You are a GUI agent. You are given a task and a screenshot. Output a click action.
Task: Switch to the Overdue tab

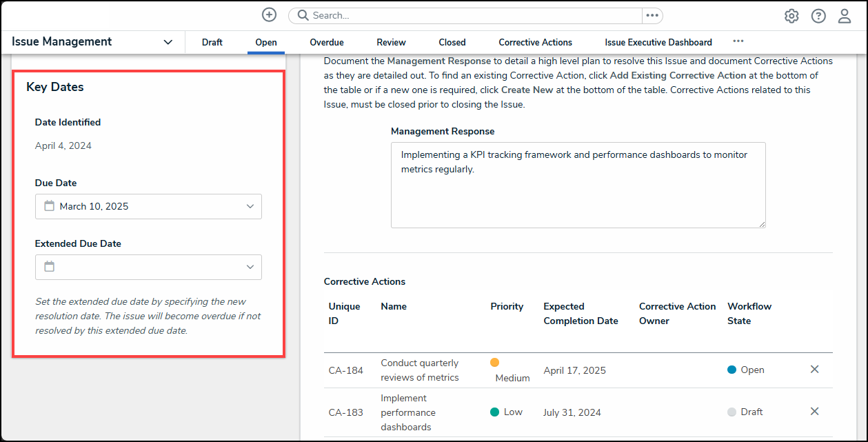(326, 42)
